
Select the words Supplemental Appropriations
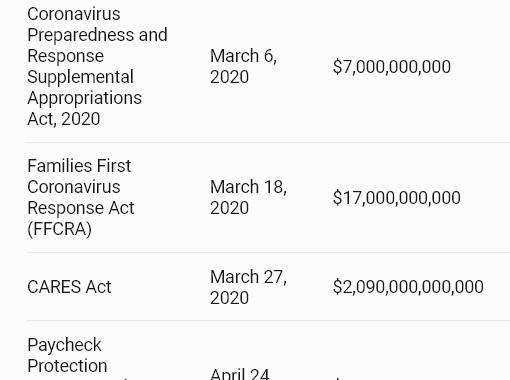coord(85,87)
